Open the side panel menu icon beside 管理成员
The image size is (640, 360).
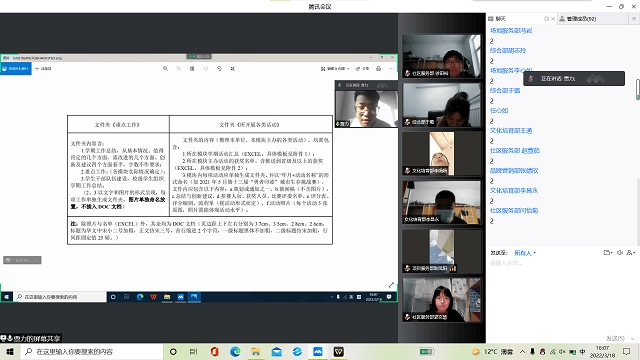(x=634, y=19)
